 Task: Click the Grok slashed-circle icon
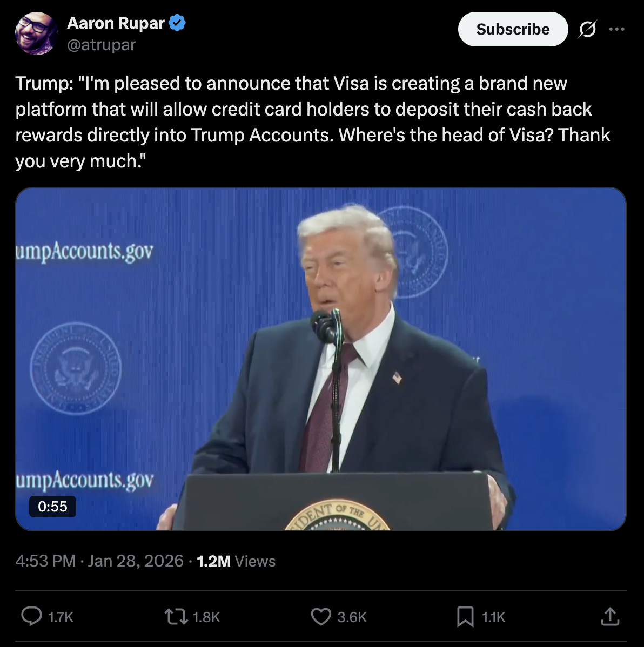pos(587,29)
